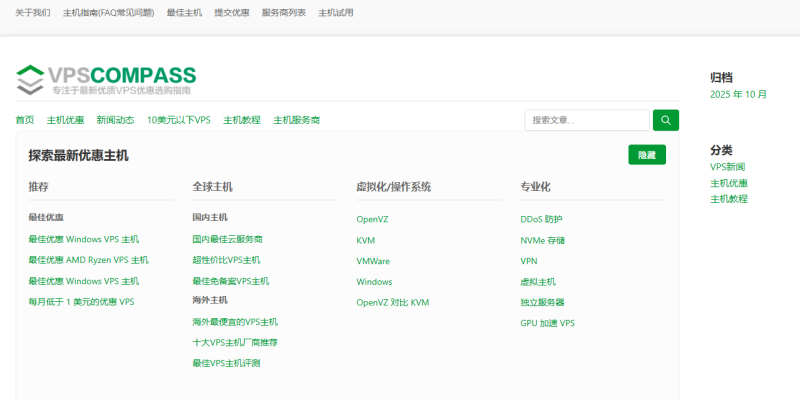Open the VPSCOMPASS logo homepage link
This screenshot has width=800, height=400.
pos(106,80)
